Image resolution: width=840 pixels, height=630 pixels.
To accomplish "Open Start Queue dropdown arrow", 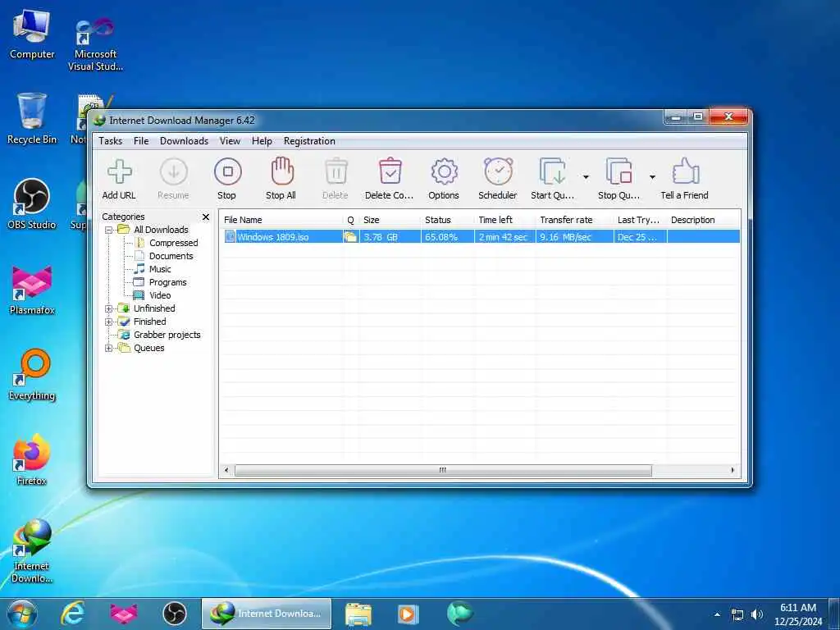I will pos(586,177).
